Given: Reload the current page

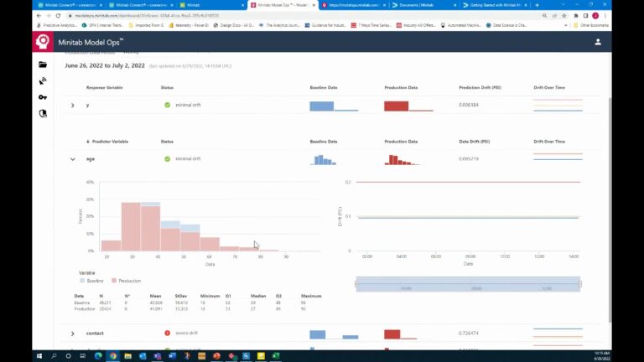Looking at the screenshot, I should tap(58, 16).
